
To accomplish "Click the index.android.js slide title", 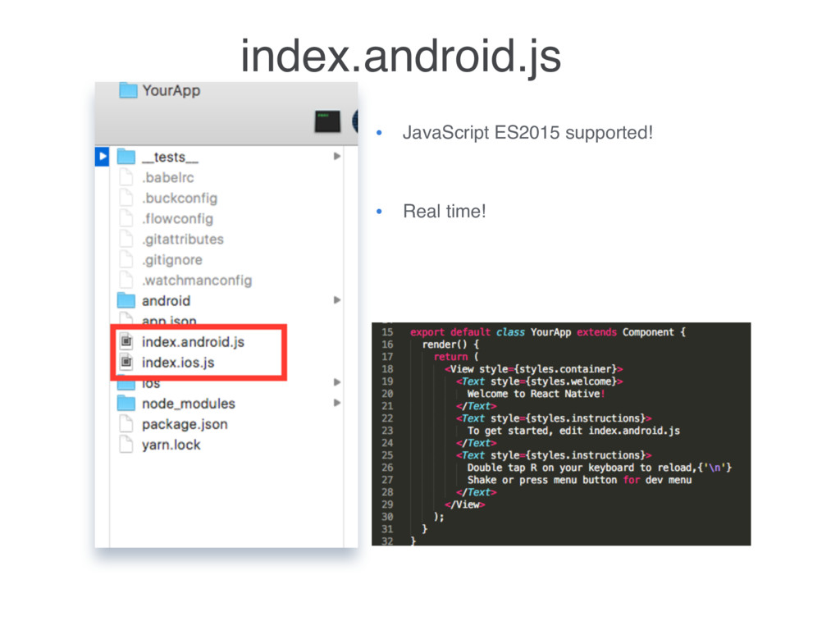I will pyautogui.click(x=400, y=56).
